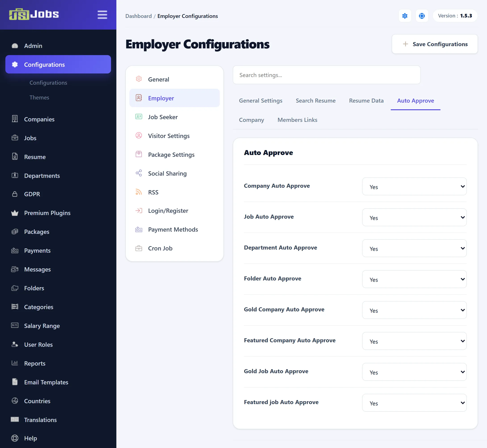
Task: Click the Save Configurations button
Action: pyautogui.click(x=435, y=44)
